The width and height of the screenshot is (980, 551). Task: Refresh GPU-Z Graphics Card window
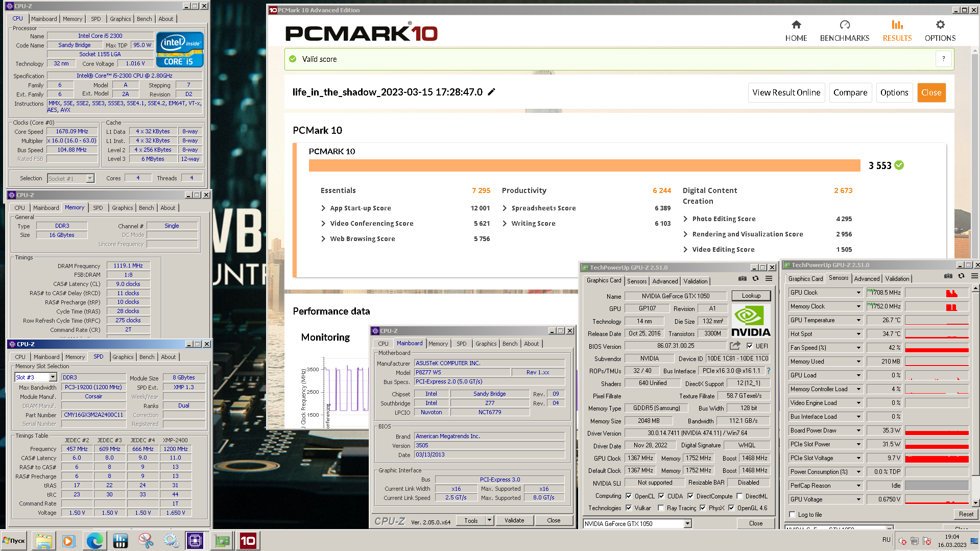756,279
